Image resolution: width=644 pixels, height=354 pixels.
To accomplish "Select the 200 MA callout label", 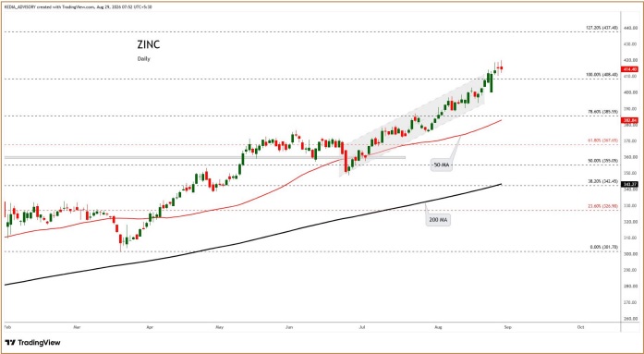I will coord(438,220).
